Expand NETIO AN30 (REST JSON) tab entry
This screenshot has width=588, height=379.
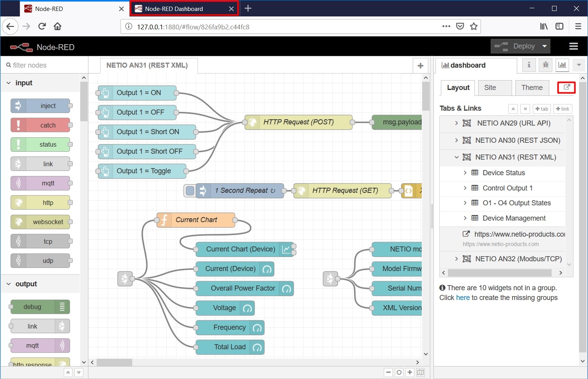click(x=456, y=140)
